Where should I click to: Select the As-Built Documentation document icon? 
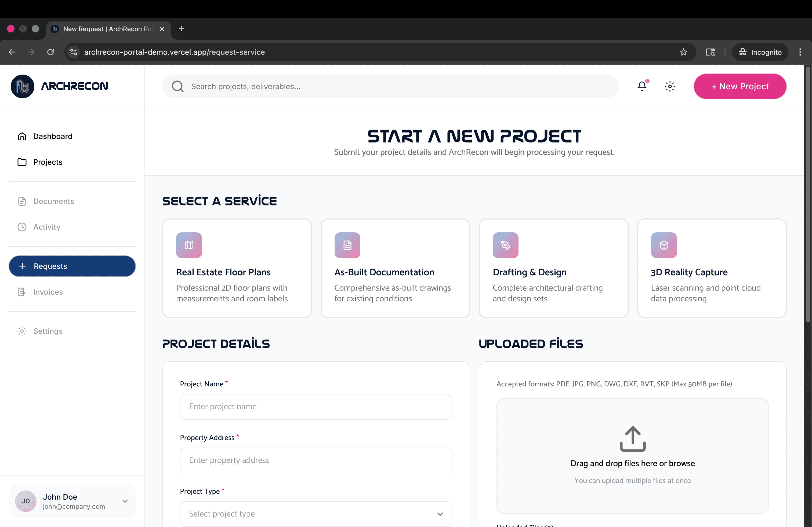(347, 245)
